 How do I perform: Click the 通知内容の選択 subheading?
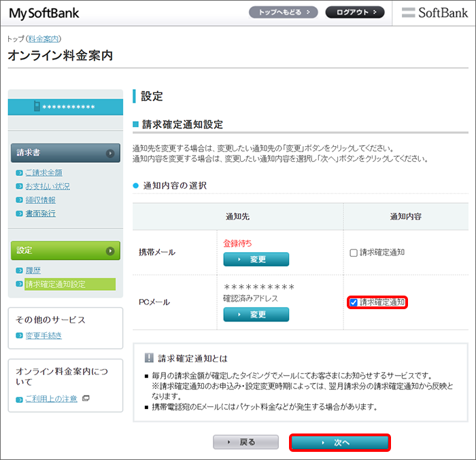click(175, 185)
